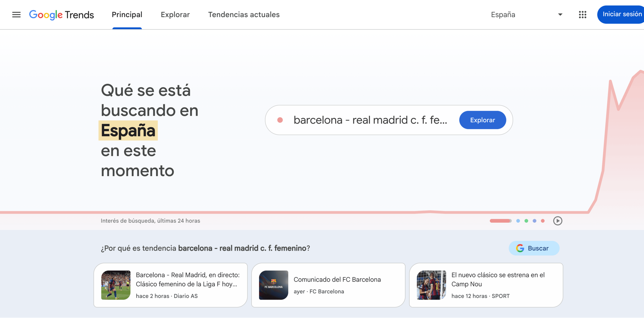
Task: Select the active red carousel bar
Action: pos(500,221)
